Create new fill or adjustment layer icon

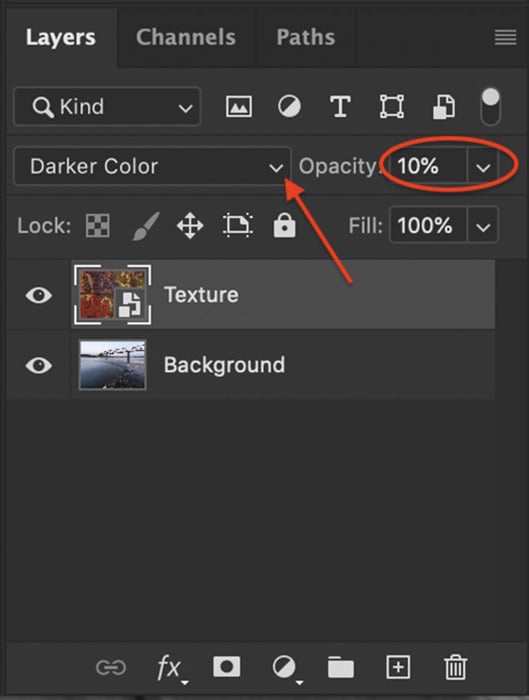point(286,668)
